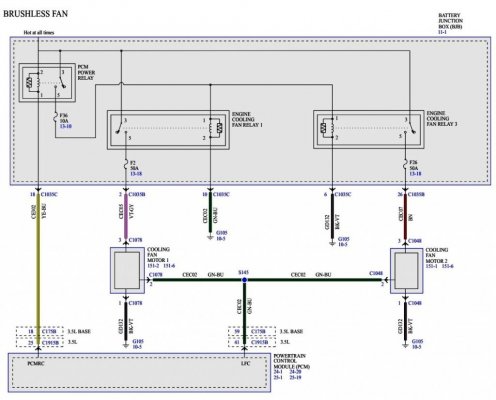Click connector C1035C at pin 18
The height and width of the screenshot is (400, 496).
click(x=49, y=194)
